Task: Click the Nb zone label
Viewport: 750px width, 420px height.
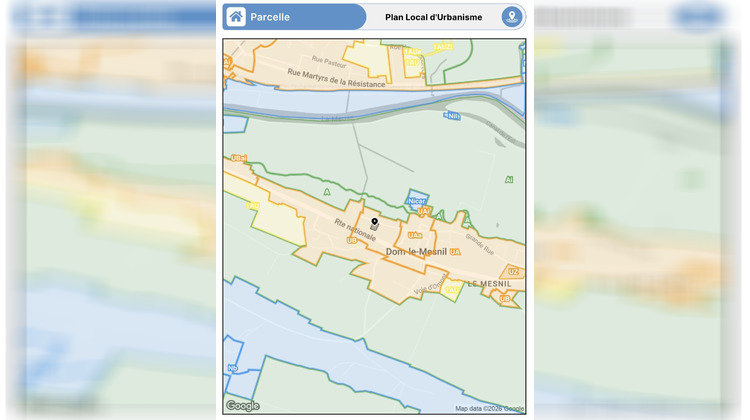Action: click(232, 368)
